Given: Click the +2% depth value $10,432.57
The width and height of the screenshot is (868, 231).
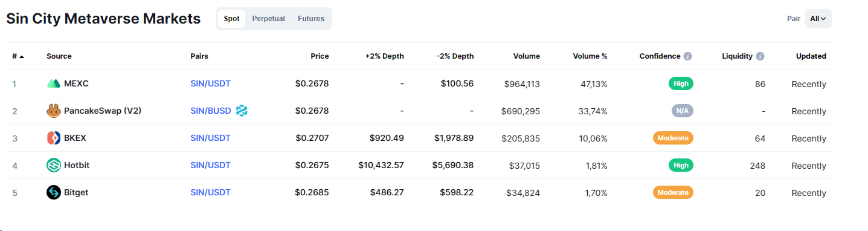Looking at the screenshot, I should [381, 165].
